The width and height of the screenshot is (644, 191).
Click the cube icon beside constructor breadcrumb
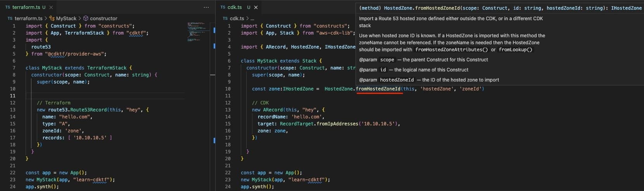86,18
